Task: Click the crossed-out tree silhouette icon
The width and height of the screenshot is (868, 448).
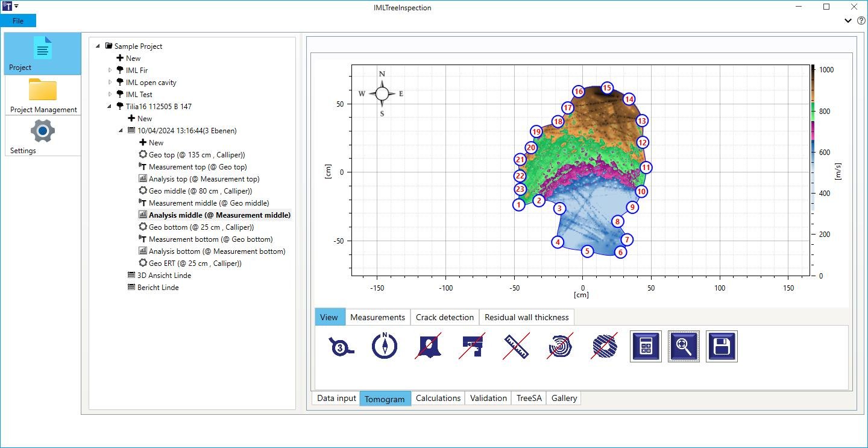Action: (x=429, y=347)
